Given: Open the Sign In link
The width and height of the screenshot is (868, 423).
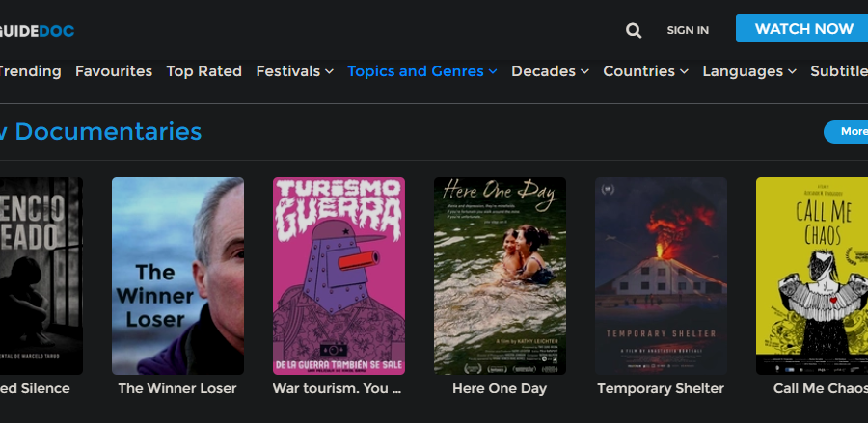Looking at the screenshot, I should tap(688, 30).
